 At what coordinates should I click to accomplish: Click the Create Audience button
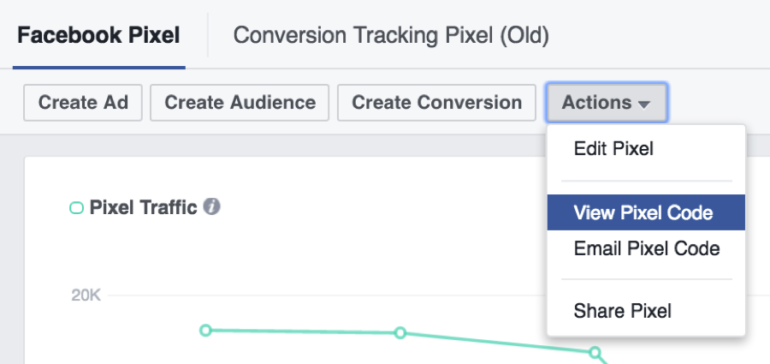point(240,103)
